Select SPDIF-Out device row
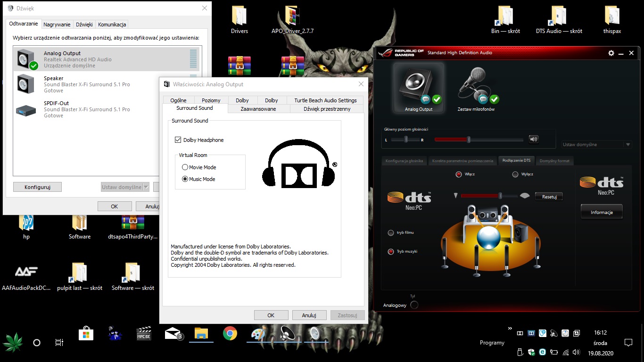Image resolution: width=644 pixels, height=362 pixels. pos(106,109)
